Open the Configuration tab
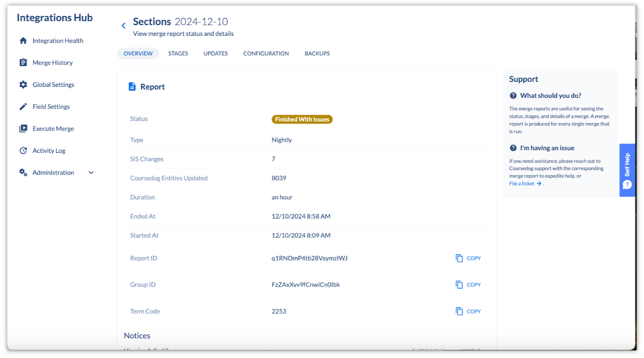This screenshot has width=644, height=358. coord(266,53)
